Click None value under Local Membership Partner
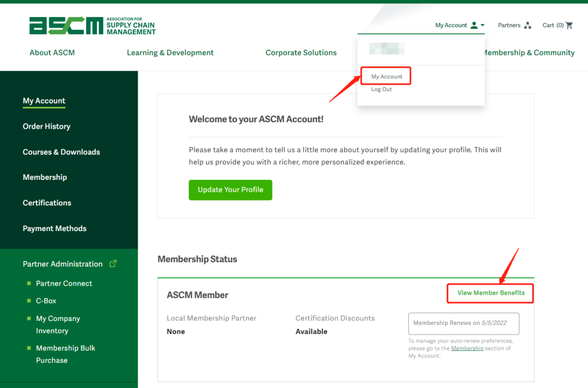 click(176, 332)
